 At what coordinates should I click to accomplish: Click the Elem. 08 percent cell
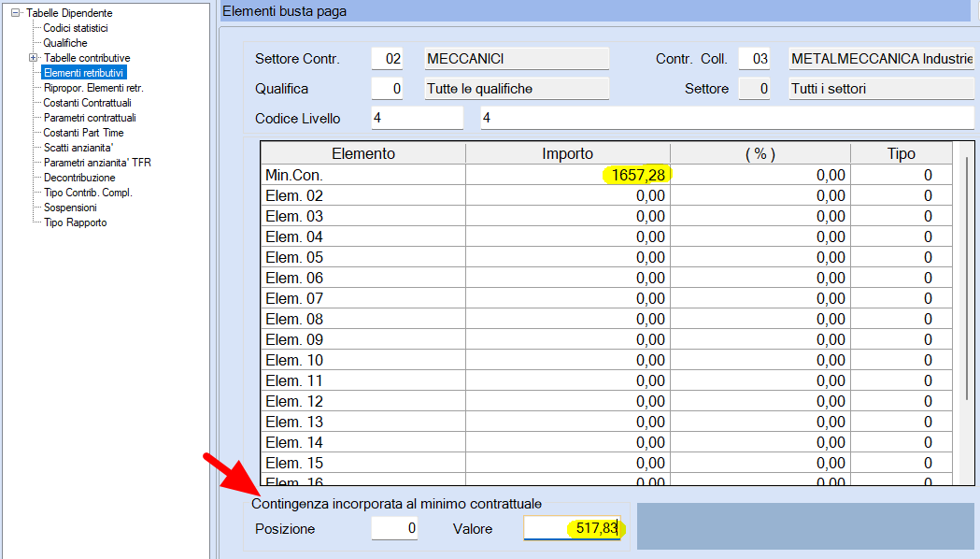760,319
